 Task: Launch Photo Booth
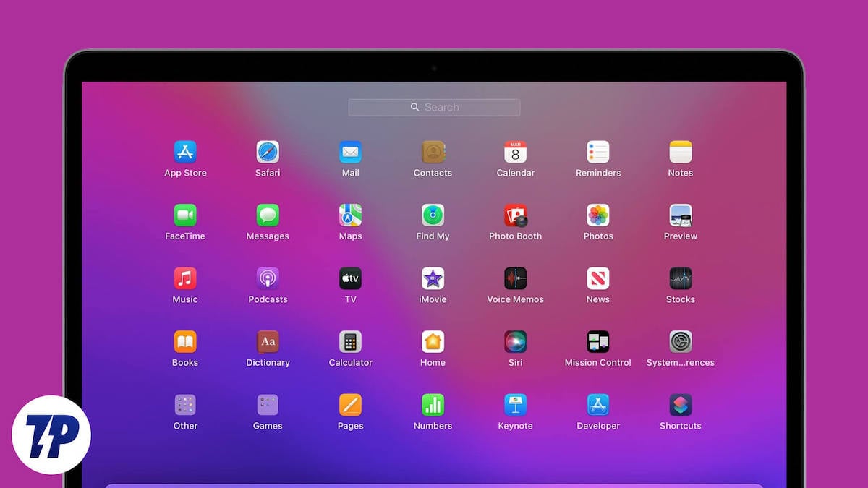click(x=515, y=215)
